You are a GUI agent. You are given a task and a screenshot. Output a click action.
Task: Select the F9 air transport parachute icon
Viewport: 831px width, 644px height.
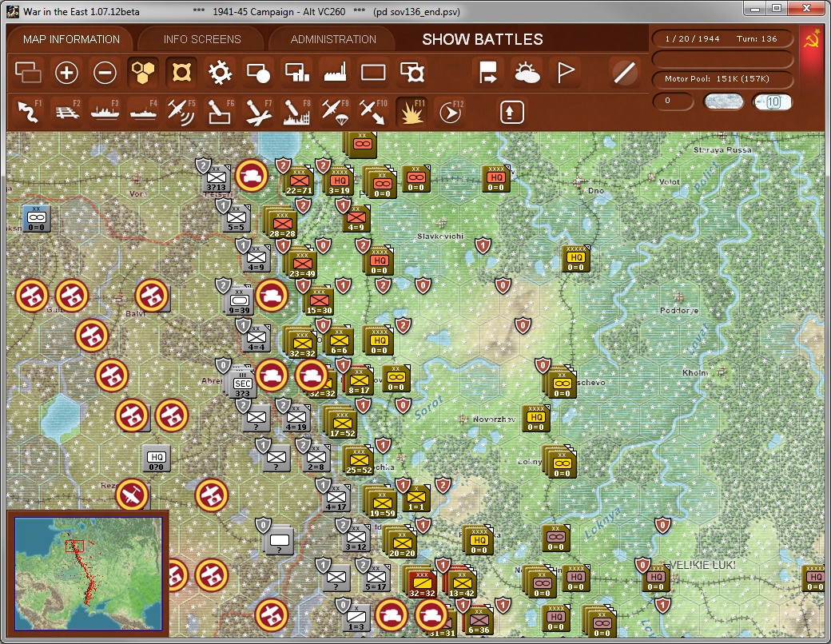[x=335, y=112]
